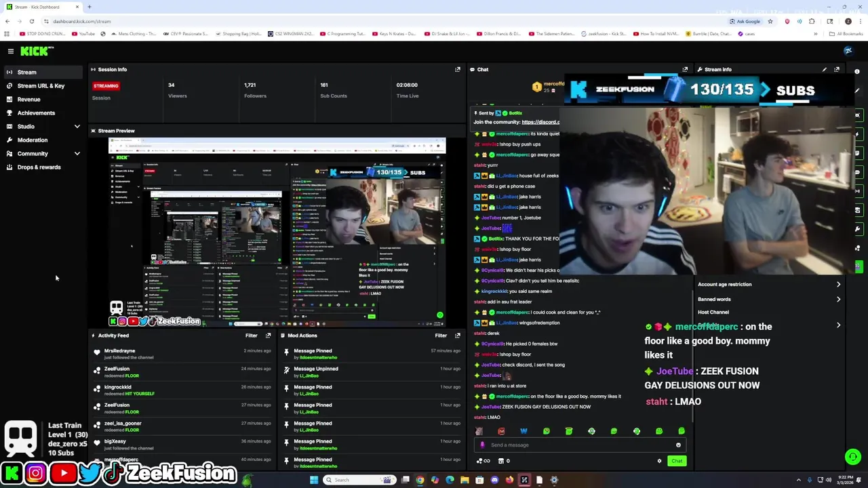Viewport: 868px width, 488px height.
Task: Click the Kick logo
Action: pos(34,51)
